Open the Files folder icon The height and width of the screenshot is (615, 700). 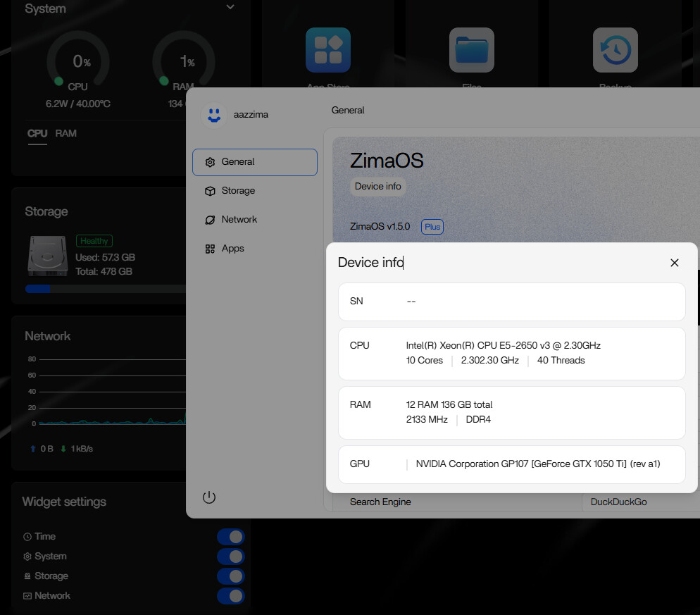point(471,50)
